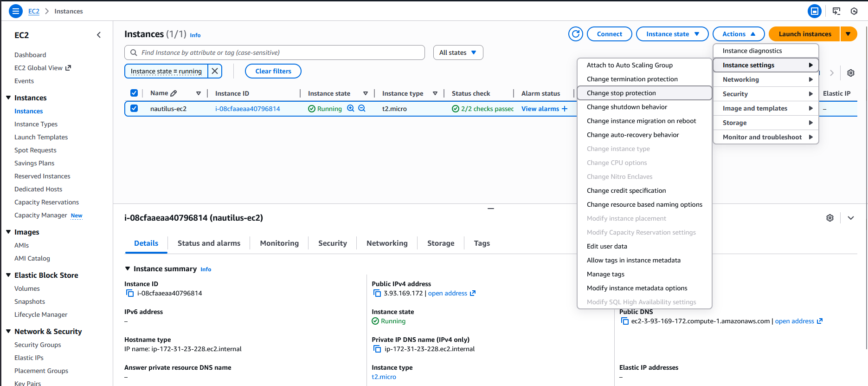Switch to the Status and alarms tab

[209, 243]
